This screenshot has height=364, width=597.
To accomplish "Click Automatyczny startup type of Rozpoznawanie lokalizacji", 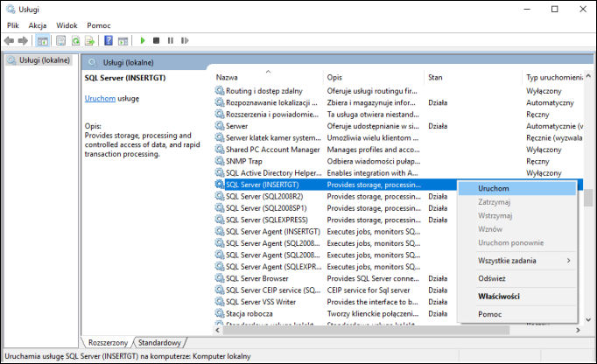I will coord(550,102).
